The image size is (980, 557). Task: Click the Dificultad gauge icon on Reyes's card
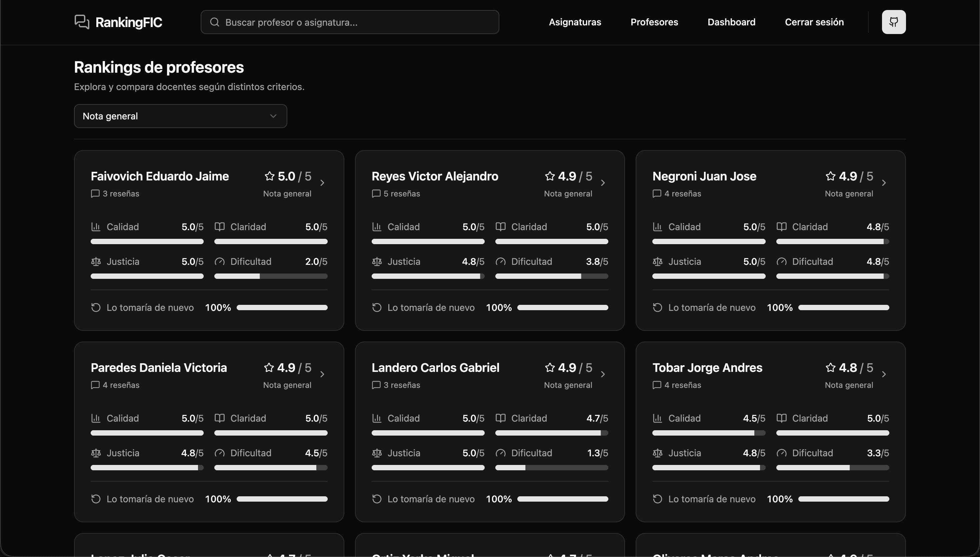point(500,262)
